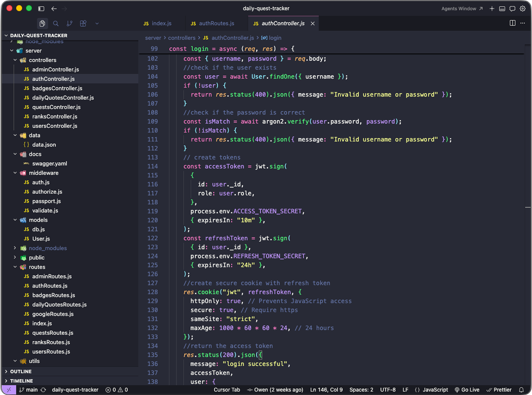532x395 pixels.
Task: Open the Explorer view icon
Action: [x=42, y=23]
